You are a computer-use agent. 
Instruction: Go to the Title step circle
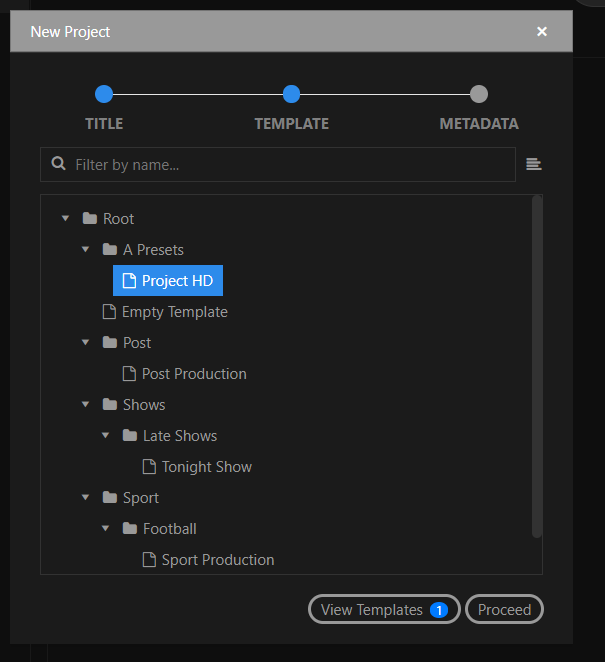point(104,94)
